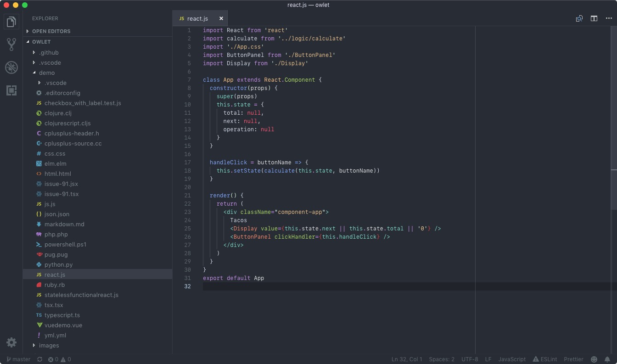Open Problems via errors and warnings count

[x=60, y=359]
